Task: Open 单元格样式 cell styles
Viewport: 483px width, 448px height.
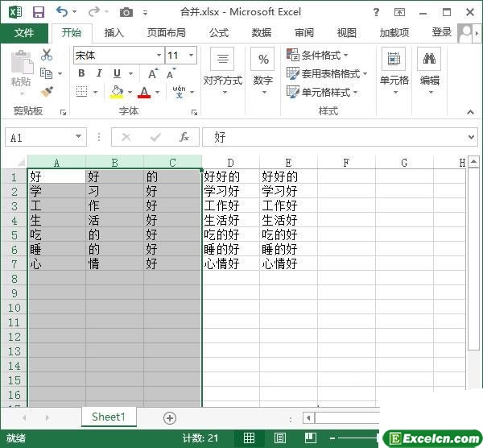Action: (322, 92)
